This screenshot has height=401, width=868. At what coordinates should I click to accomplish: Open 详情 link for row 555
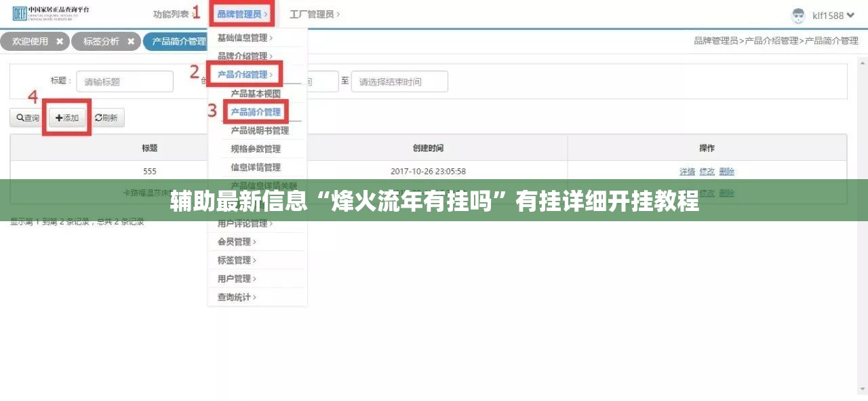click(x=687, y=171)
